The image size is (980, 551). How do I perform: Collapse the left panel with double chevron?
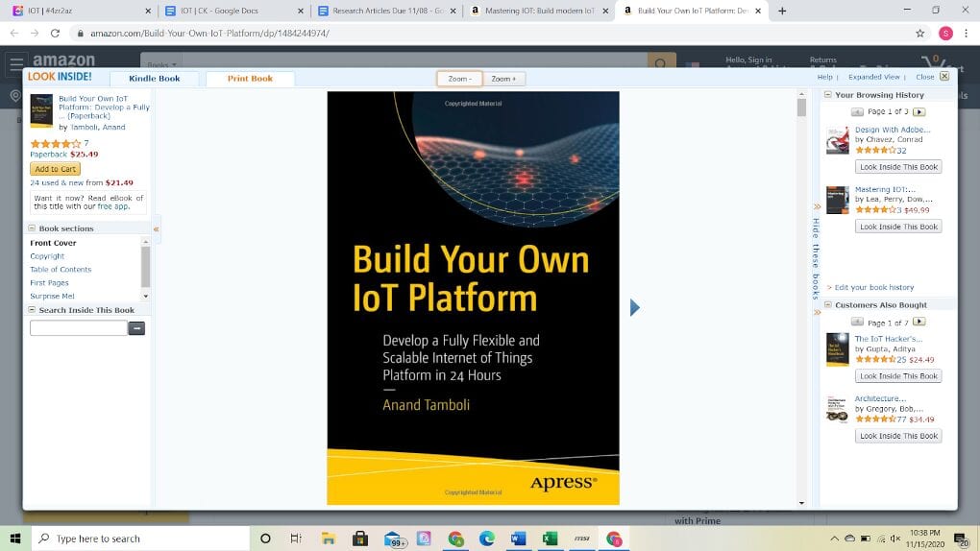coord(157,229)
